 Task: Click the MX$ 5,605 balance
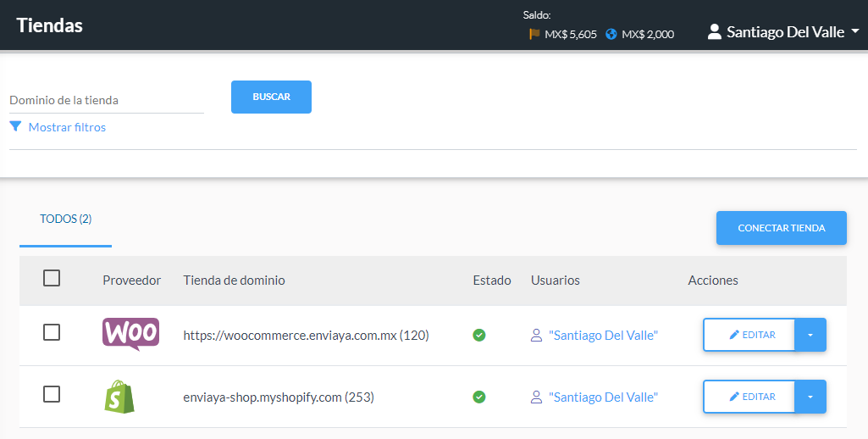click(571, 35)
